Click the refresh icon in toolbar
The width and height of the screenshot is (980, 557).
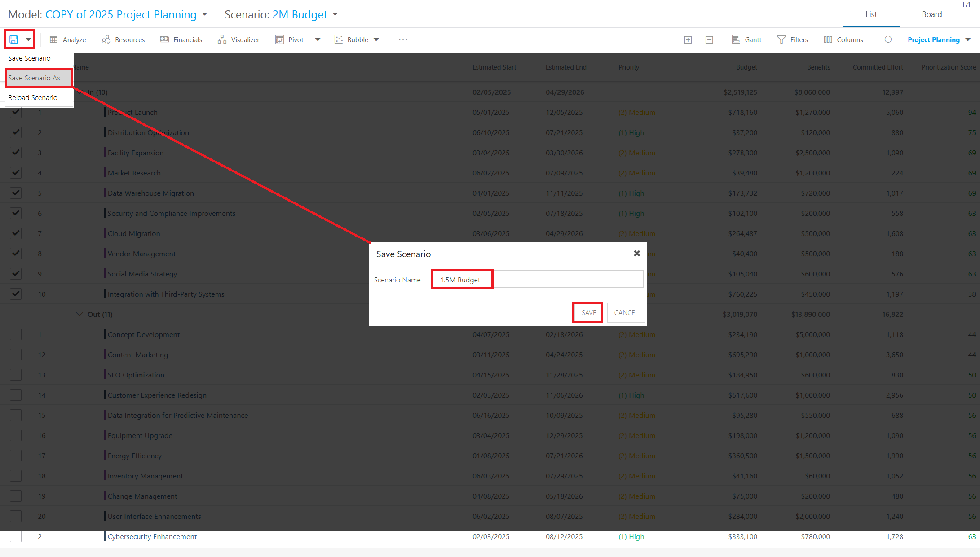(x=888, y=39)
